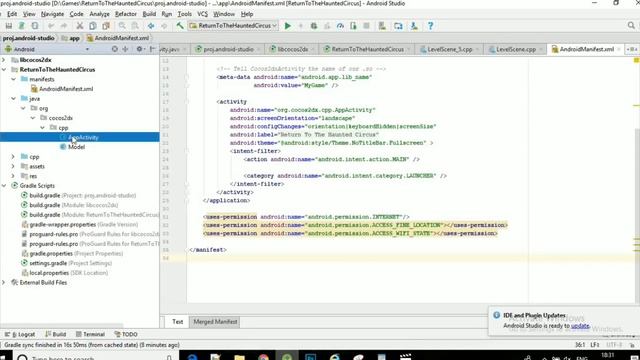Select the Text tab below editor
This screenshot has height=360, width=640.
[178, 322]
